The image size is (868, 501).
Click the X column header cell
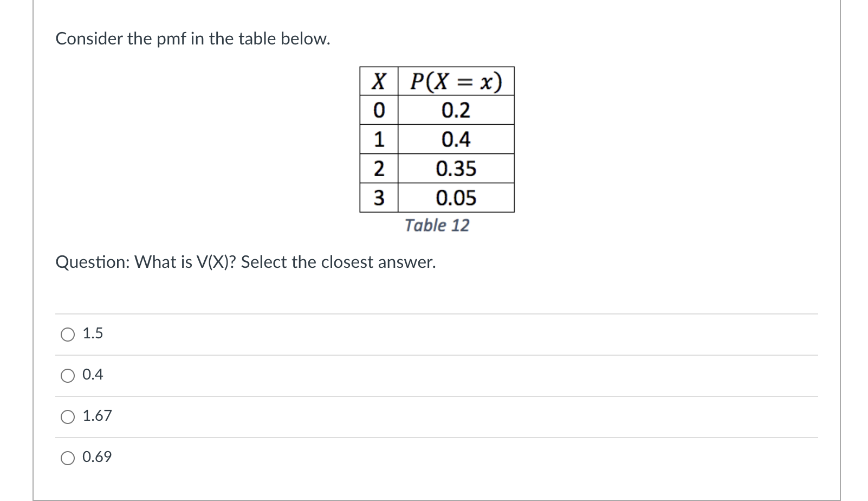coord(378,80)
